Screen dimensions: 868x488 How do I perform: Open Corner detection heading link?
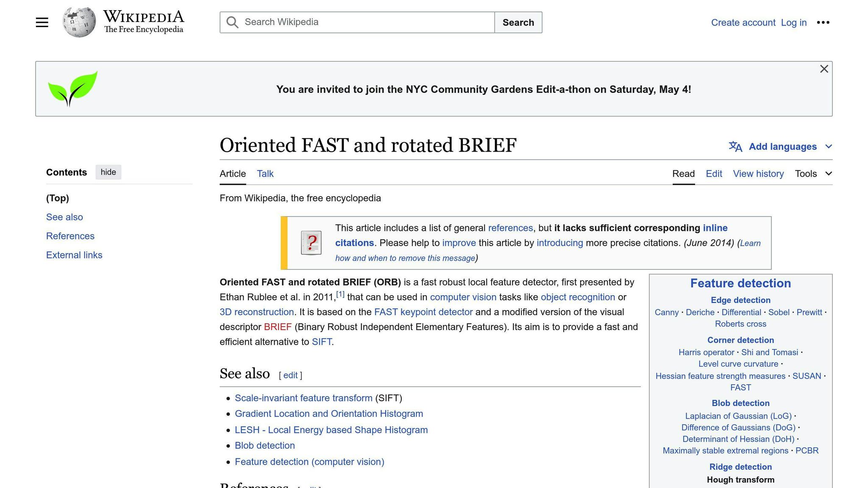[x=740, y=340]
